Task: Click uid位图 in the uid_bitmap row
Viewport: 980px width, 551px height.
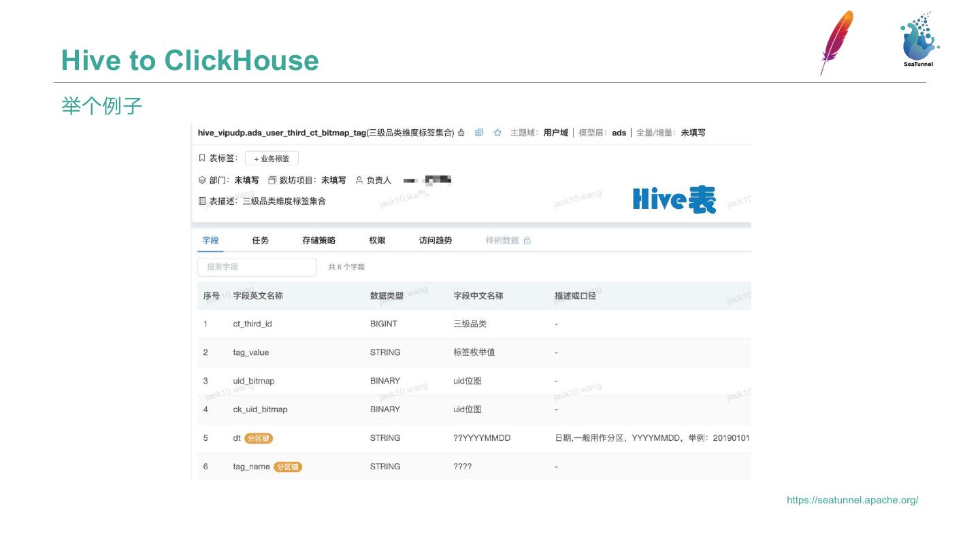Action: tap(468, 381)
